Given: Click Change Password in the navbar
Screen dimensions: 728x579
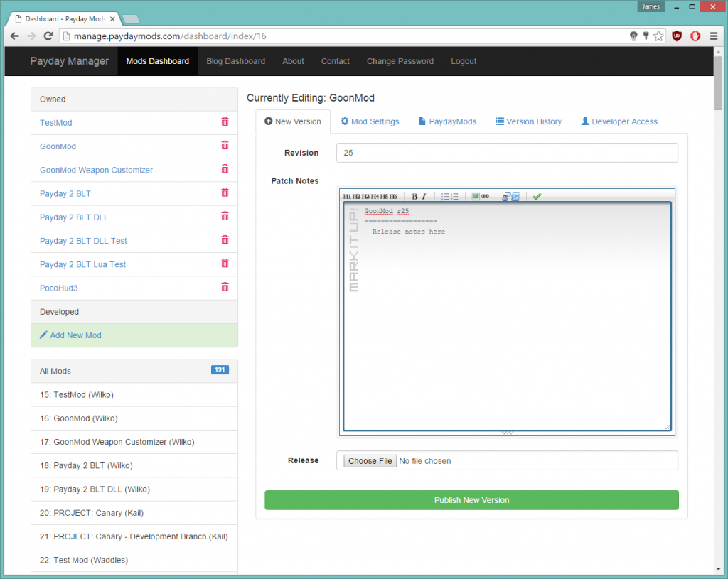Looking at the screenshot, I should [x=400, y=61].
